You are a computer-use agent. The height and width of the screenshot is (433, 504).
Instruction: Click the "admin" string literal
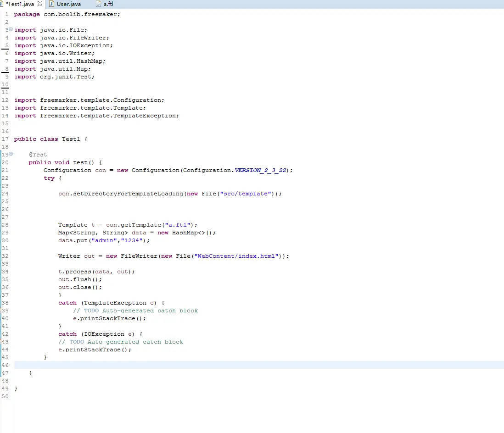(104, 241)
